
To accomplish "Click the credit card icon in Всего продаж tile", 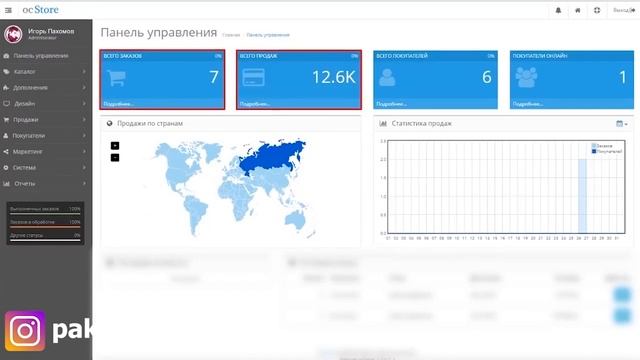I will pos(253,77).
